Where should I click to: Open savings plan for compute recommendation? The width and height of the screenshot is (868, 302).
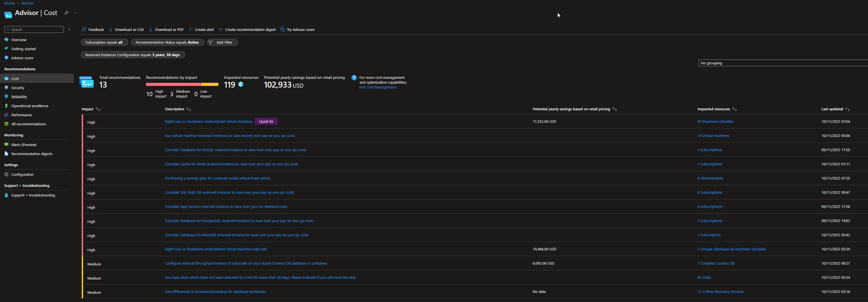coord(217,178)
